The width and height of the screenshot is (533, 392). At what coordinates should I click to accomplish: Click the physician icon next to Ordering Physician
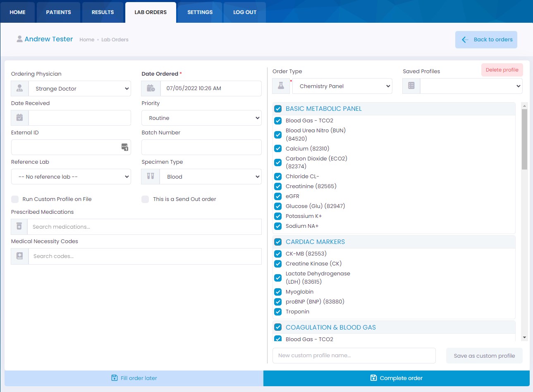click(19, 88)
